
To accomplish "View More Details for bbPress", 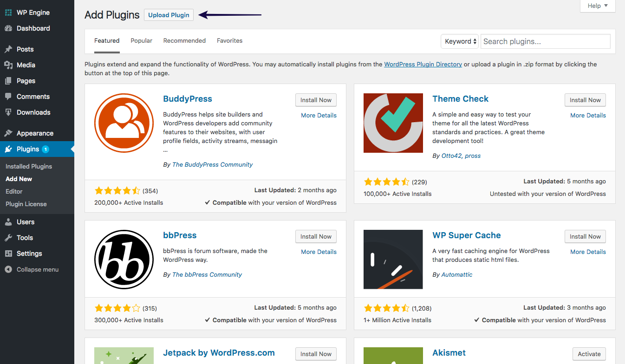I will point(319,252).
